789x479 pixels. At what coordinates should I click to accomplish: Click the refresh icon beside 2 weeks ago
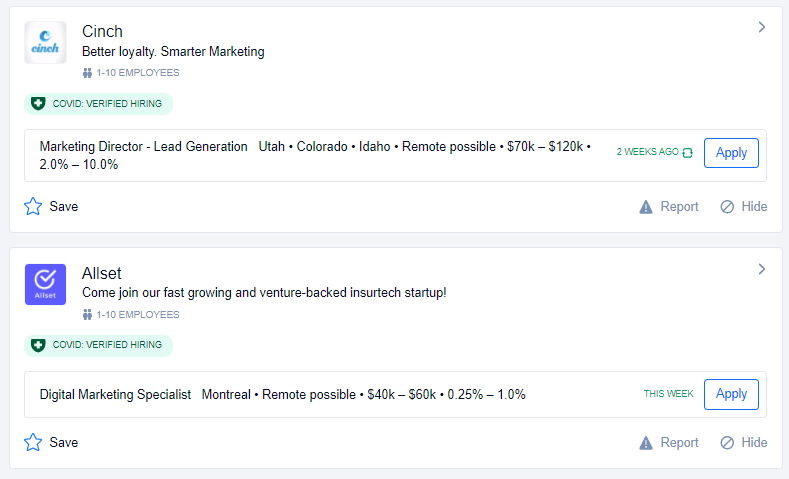pyautogui.click(x=687, y=153)
